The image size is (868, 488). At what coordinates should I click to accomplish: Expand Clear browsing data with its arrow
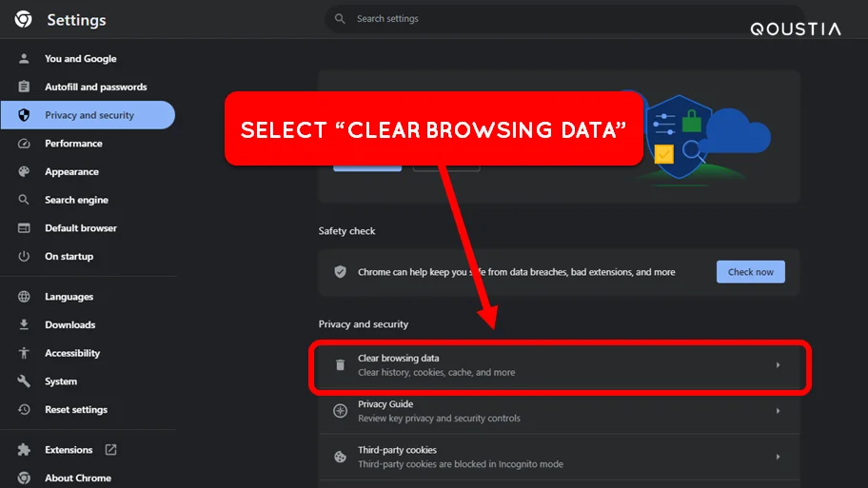tap(778, 365)
